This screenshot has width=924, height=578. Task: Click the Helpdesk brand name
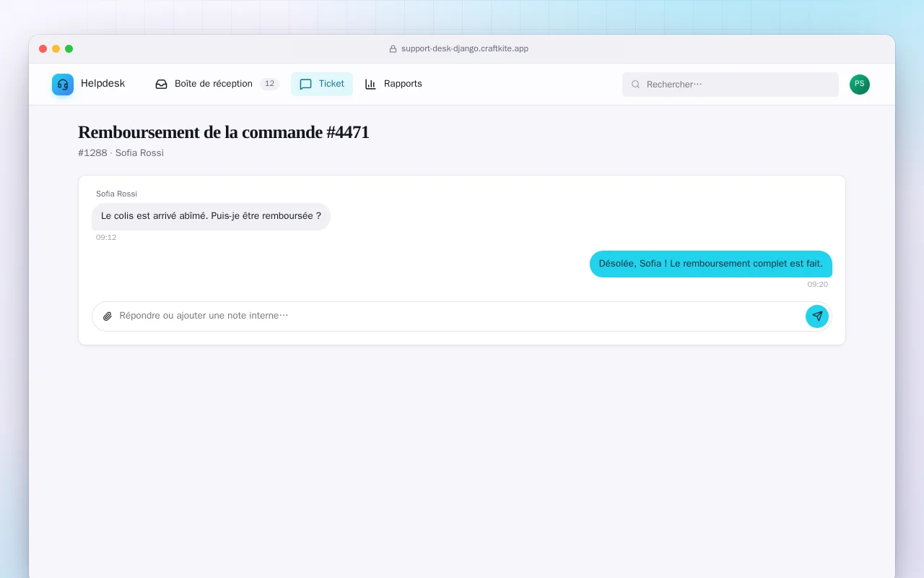[103, 84]
